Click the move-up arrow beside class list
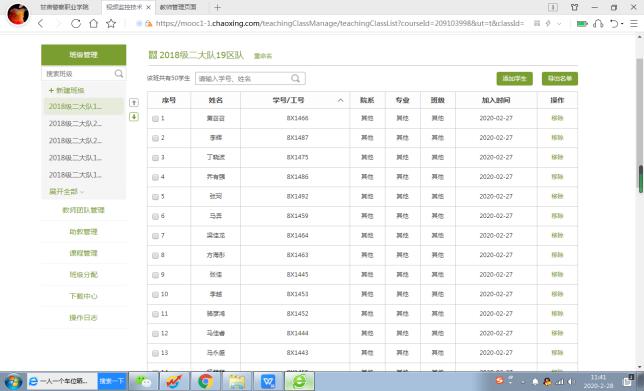The height and width of the screenshot is (391, 644). pos(134,102)
